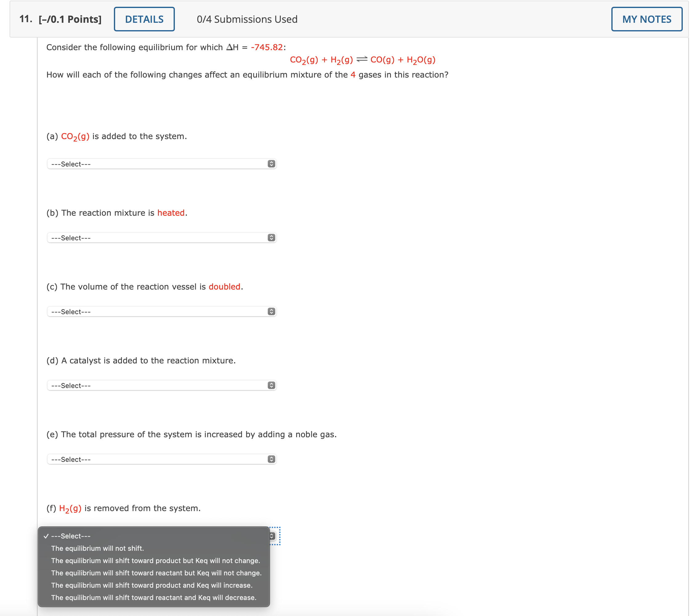Viewport: 692px width, 616px height.
Task: Open the dropdown for part (c) volume doubled
Action: pyautogui.click(x=162, y=311)
